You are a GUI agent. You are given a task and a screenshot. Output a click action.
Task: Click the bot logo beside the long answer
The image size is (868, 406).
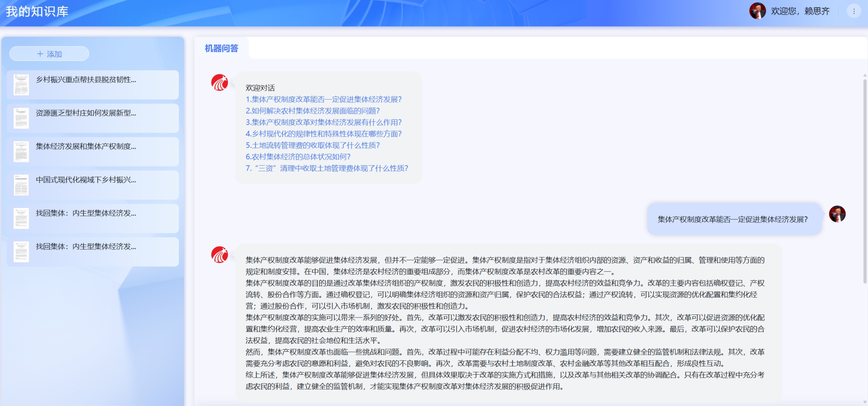(x=220, y=255)
